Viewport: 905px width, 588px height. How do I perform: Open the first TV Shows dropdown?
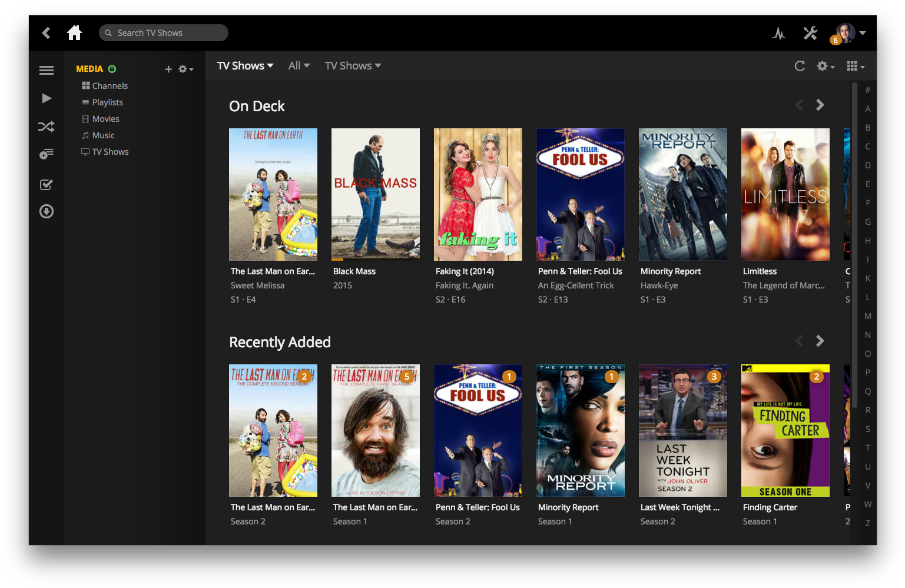click(x=245, y=66)
